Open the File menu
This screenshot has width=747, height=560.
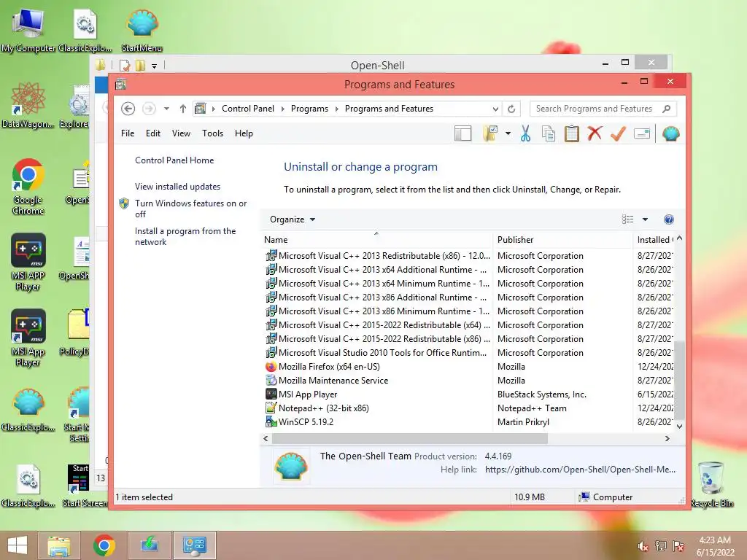point(128,133)
